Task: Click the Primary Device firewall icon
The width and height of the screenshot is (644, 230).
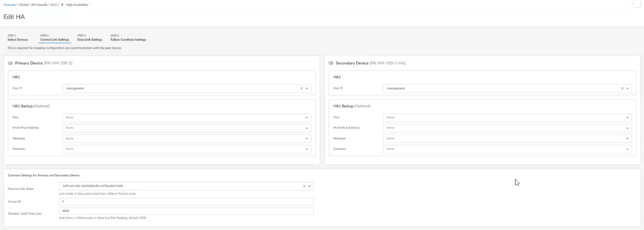Action: [10, 63]
